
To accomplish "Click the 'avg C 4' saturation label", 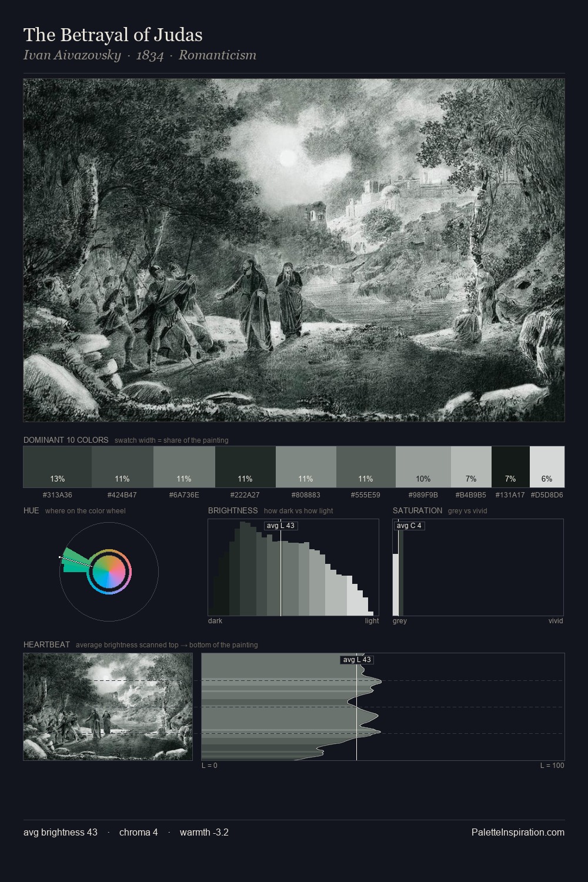I will (409, 526).
